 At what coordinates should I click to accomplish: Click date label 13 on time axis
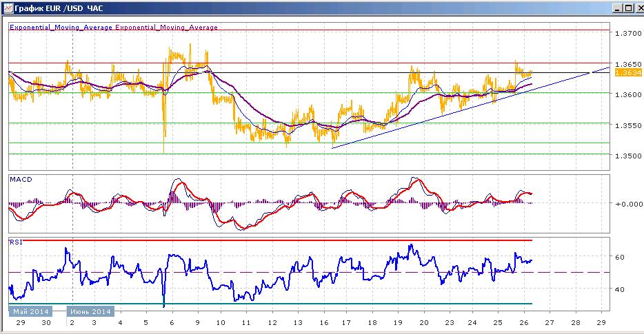tap(298, 322)
